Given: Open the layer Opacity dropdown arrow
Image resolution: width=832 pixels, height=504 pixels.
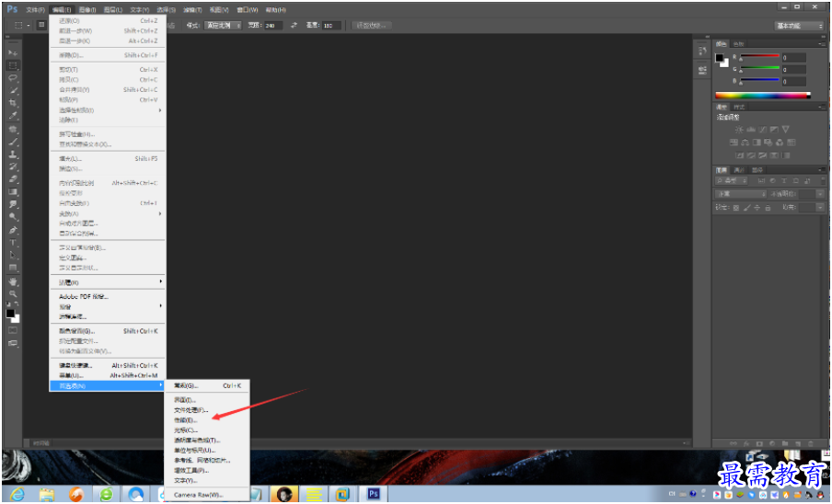Looking at the screenshot, I should (x=820, y=194).
